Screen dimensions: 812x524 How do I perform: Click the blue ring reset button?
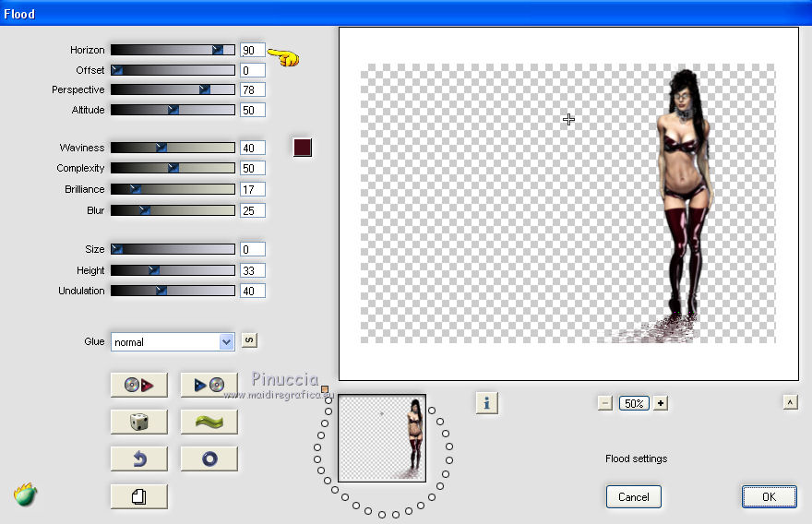point(209,458)
